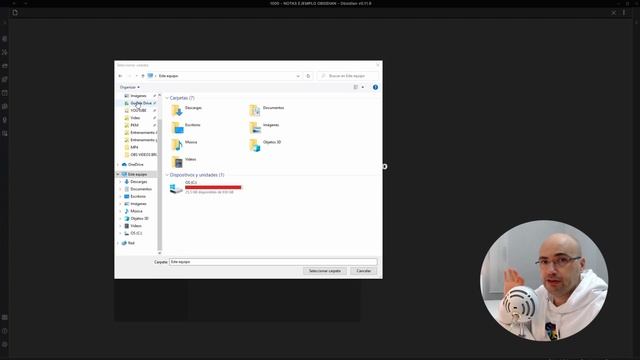Viewport: 640px width, 360px height.
Task: Select the Música folder icon in main pane
Action: (177, 144)
